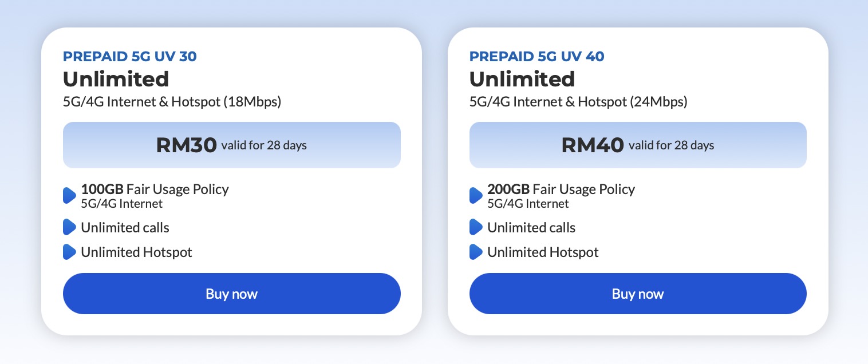Click Buy now for the RM40 plan
Image resolution: width=868 pixels, height=364 pixels.
pyautogui.click(x=638, y=294)
